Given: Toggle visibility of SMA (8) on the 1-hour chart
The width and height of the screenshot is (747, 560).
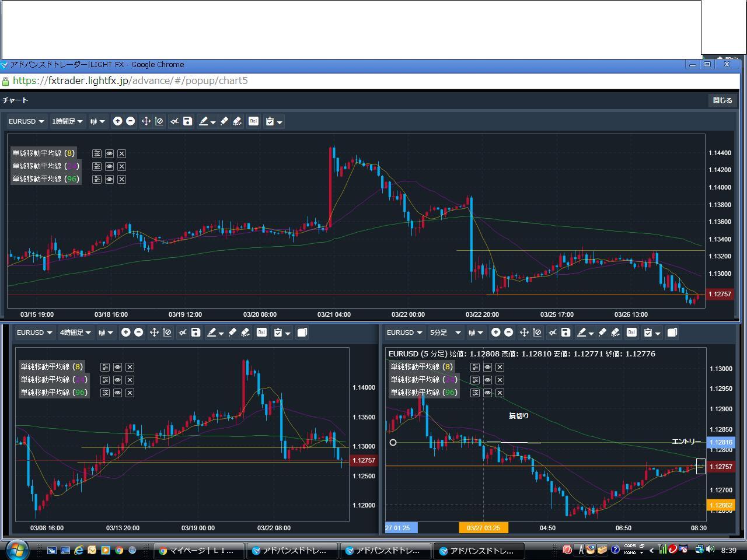Looking at the screenshot, I should tap(109, 153).
